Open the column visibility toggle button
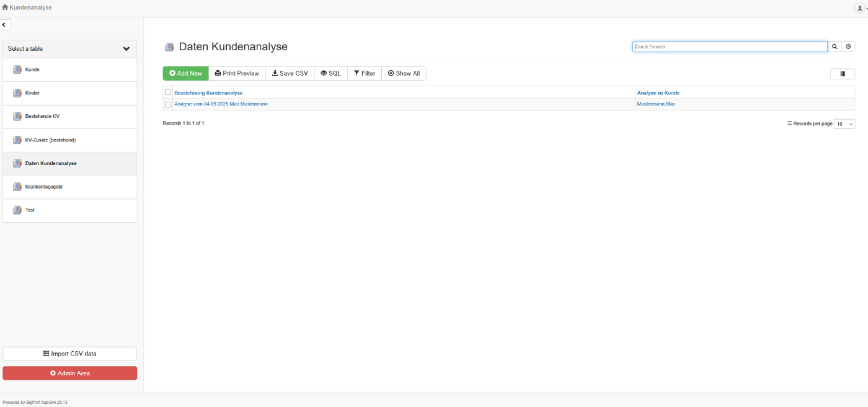 pyautogui.click(x=843, y=74)
